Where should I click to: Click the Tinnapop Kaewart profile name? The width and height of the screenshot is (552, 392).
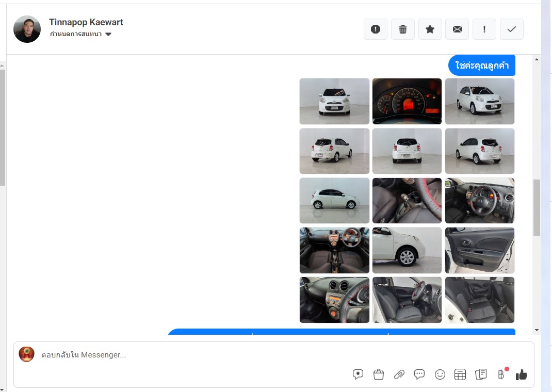86,22
